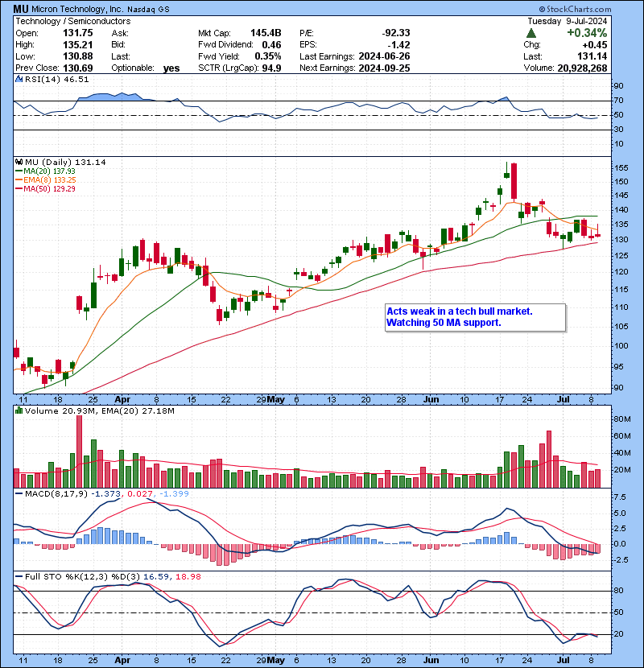The height and width of the screenshot is (668, 644).
Task: Click the Volume panel bar icon
Action: [19, 410]
